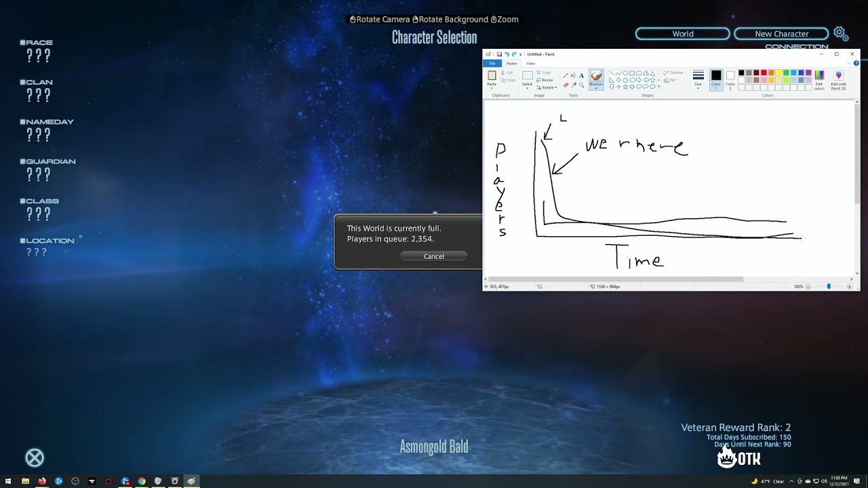This screenshot has width=868, height=488.
Task: Click Edit colors in Paint ribbon
Action: click(819, 80)
